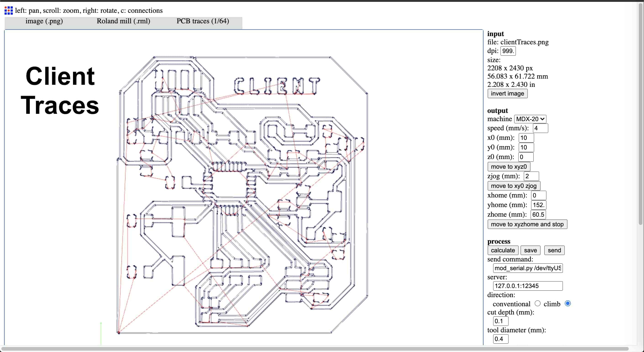Screen dimensions: 644x352
Task: Click move to xyzhome and stop
Action: click(527, 224)
